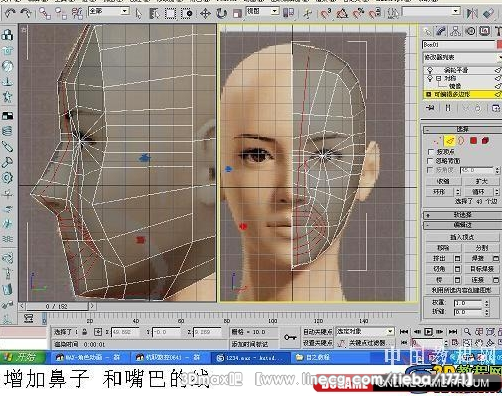Expand the 软选择 soft selection rollout
This screenshot has height=396, width=502.
click(x=462, y=215)
